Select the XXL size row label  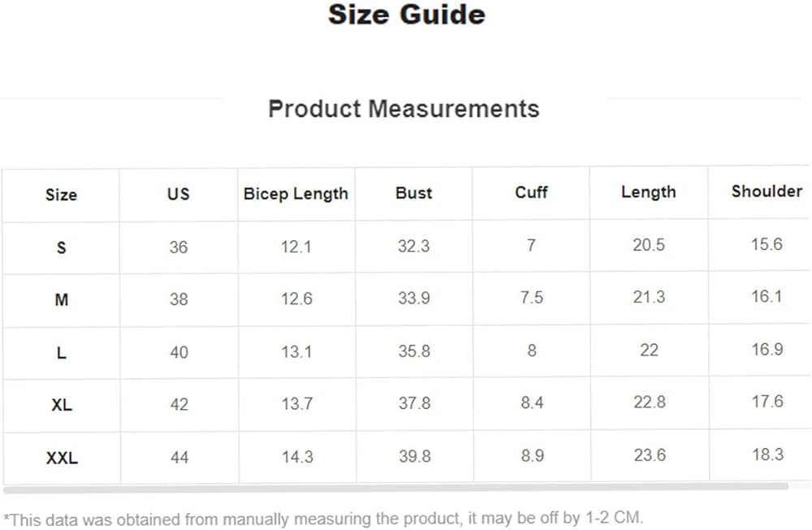(62, 459)
